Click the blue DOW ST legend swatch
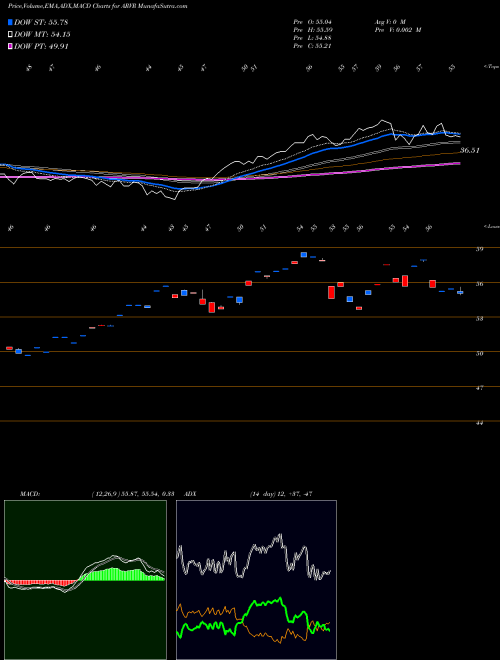The image size is (500, 660). (x=11, y=22)
